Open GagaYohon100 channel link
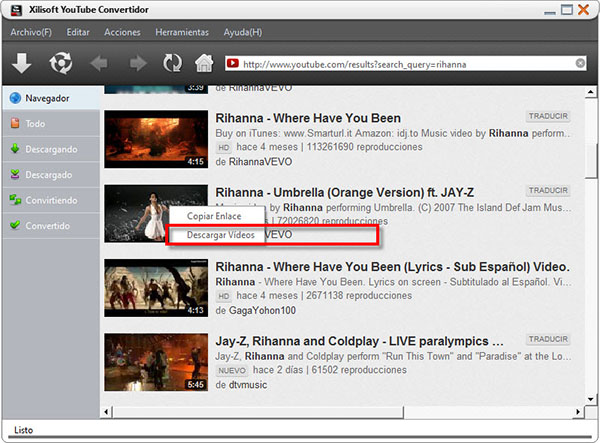The width and height of the screenshot is (600, 443). click(x=262, y=310)
